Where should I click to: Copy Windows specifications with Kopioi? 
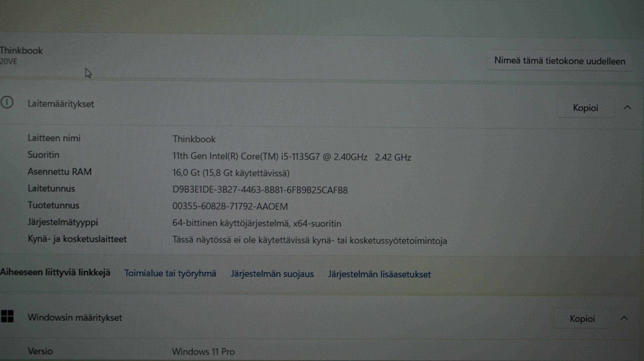coord(582,319)
